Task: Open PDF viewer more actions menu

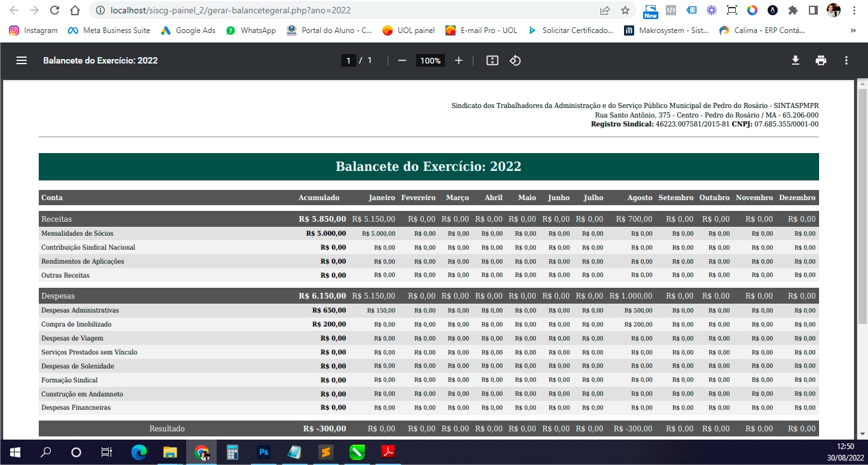Action: (846, 60)
